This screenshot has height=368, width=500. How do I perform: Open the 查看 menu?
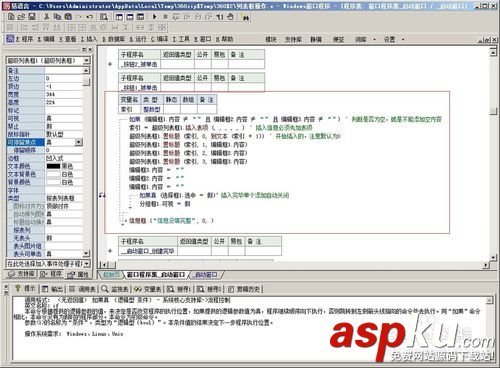point(67,39)
